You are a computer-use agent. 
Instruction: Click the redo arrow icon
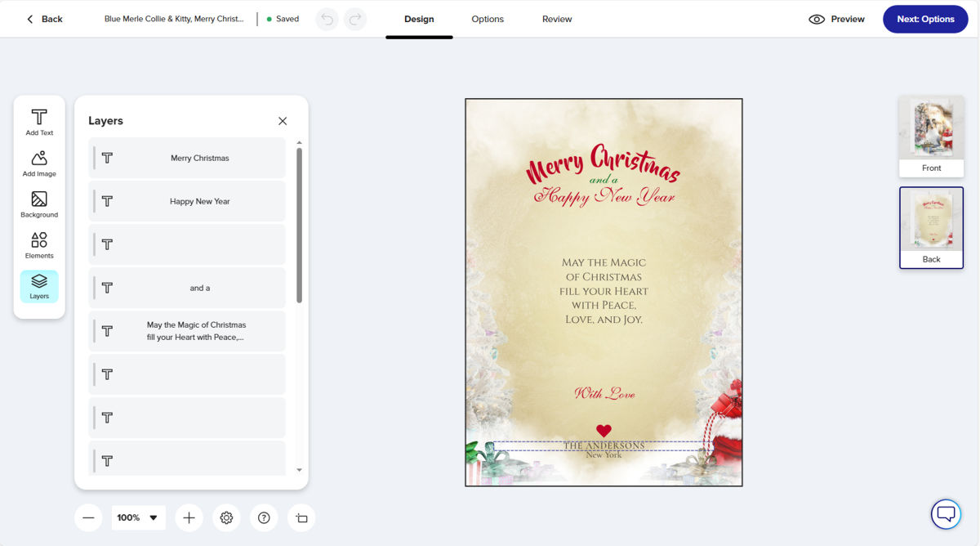tap(354, 19)
